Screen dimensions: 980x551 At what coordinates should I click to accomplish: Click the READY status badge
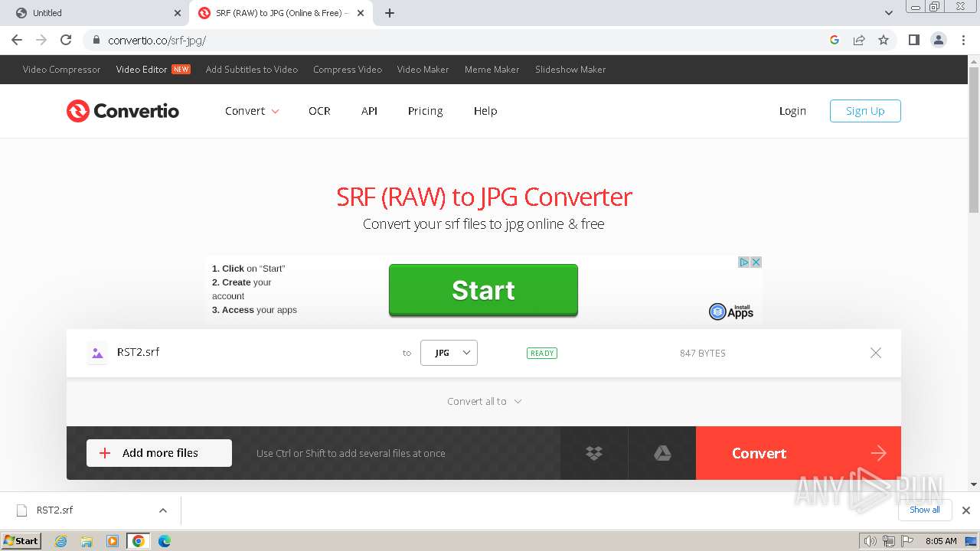[542, 353]
